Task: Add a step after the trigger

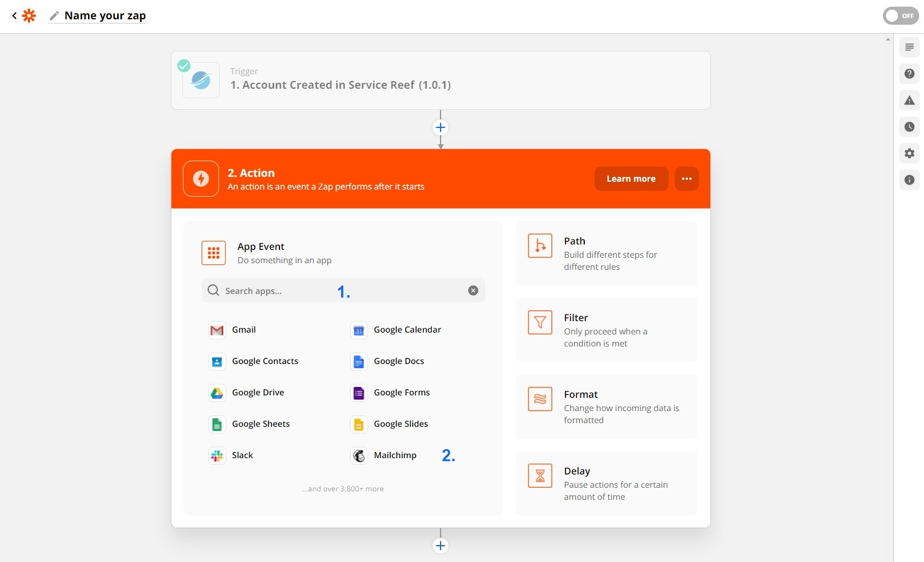Action: coord(441,127)
